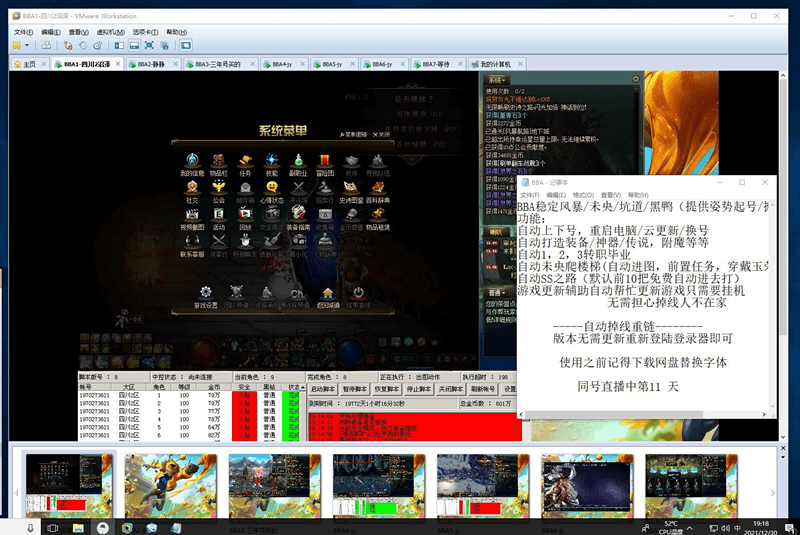Open the 联系客服 headset icon

192,245
